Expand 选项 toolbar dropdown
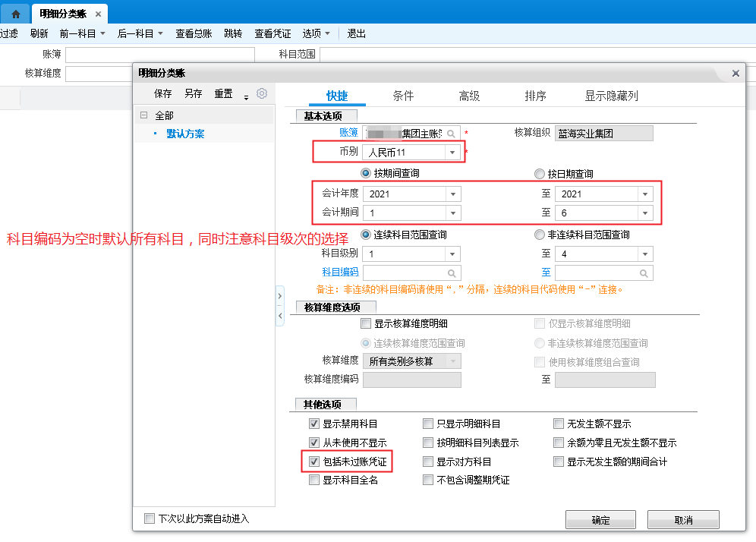Viewport: 756px width, 542px height. (328, 33)
